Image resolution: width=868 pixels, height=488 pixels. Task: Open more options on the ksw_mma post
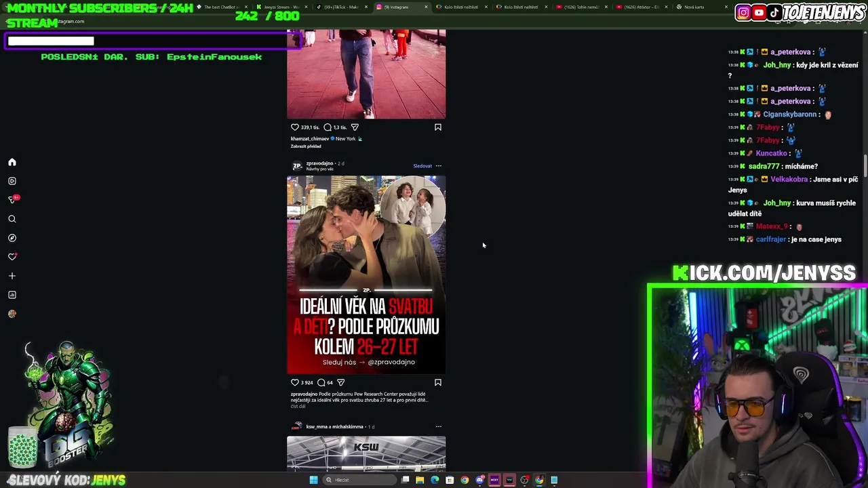click(438, 426)
